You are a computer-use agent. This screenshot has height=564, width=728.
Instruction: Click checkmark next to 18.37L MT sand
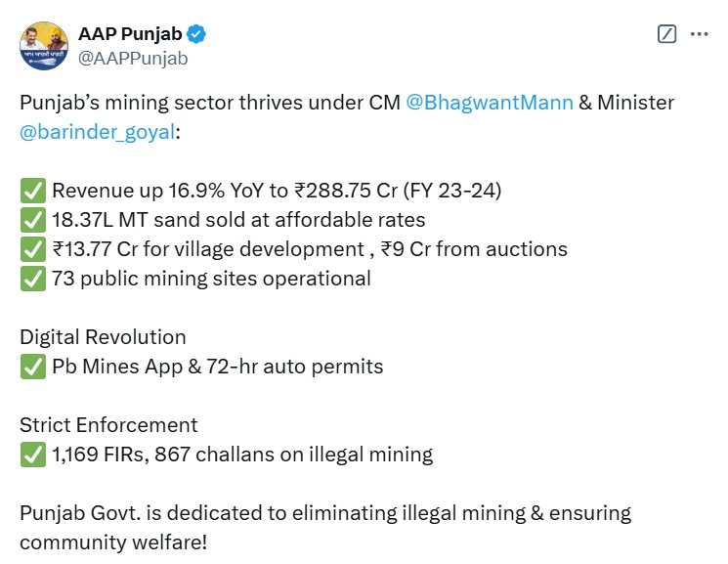(x=31, y=220)
